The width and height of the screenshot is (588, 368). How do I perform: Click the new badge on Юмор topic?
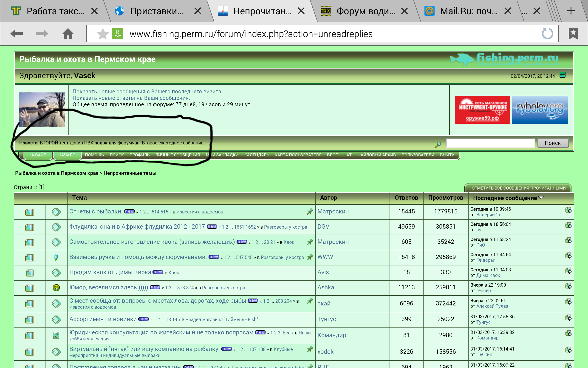click(x=155, y=287)
